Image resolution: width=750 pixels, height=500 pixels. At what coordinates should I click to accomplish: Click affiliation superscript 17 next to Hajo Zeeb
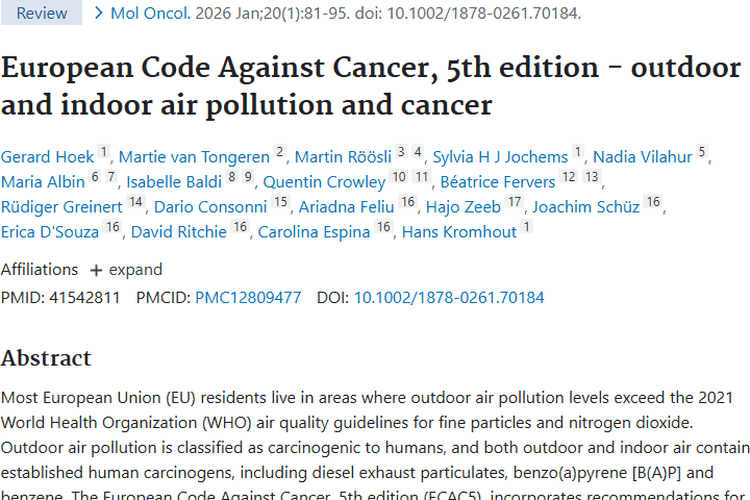pos(514,203)
